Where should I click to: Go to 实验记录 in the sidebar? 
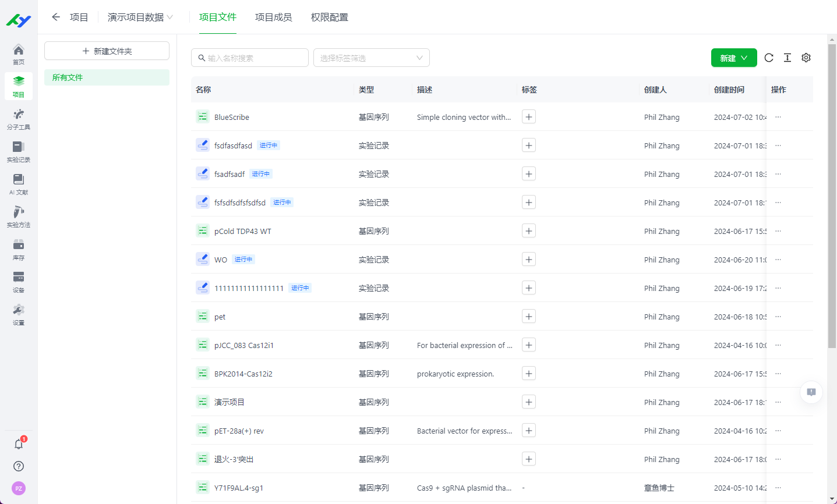19,151
